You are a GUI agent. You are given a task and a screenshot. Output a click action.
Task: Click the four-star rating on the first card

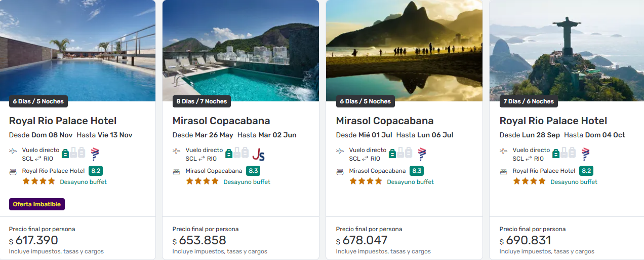[x=38, y=181]
